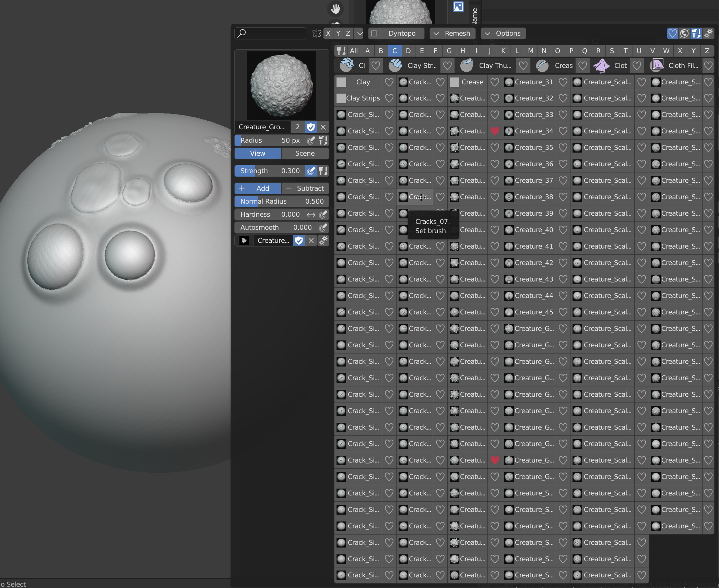Enable the Dyntopo checkbox
This screenshot has height=588, width=719.
coord(374,33)
